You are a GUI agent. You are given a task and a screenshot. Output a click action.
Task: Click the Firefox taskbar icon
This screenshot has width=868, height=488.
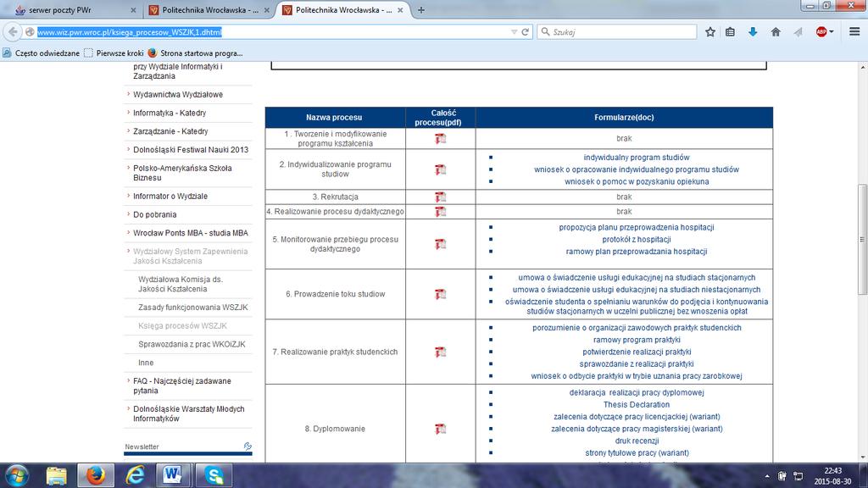coord(95,476)
